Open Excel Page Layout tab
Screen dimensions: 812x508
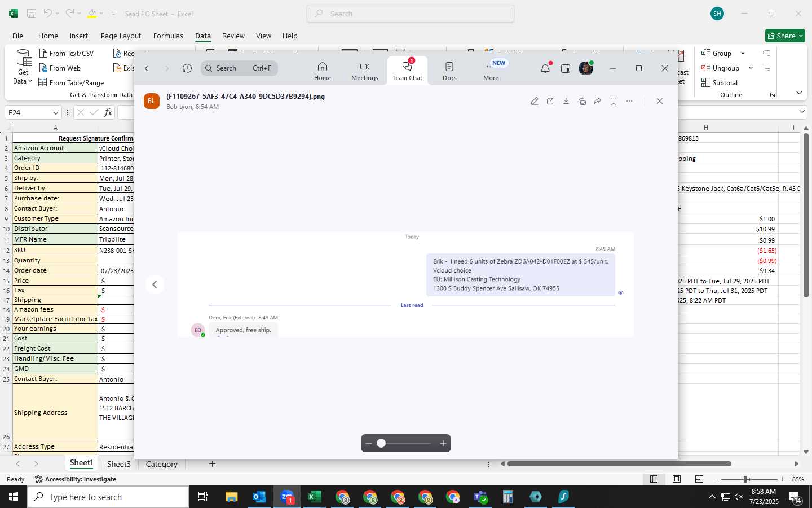click(121, 36)
